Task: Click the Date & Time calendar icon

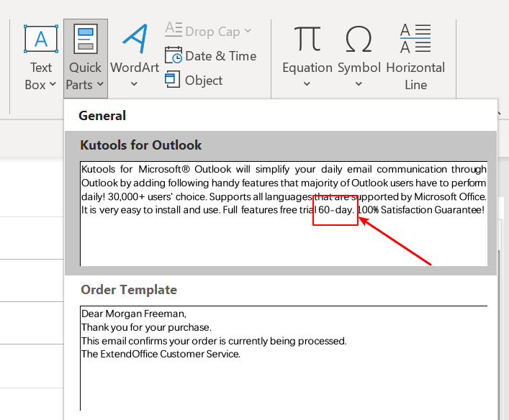Action: (x=174, y=55)
